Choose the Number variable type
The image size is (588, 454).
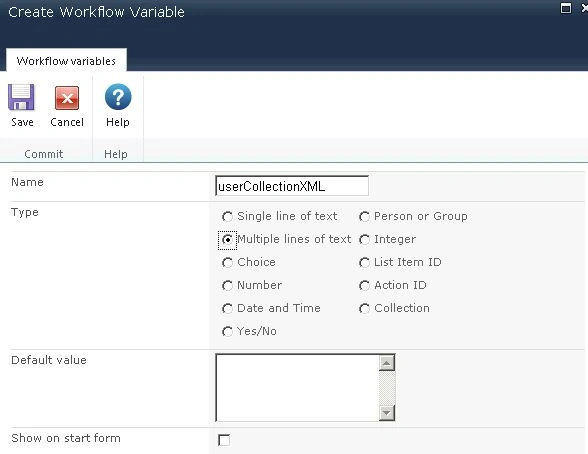[227, 286]
